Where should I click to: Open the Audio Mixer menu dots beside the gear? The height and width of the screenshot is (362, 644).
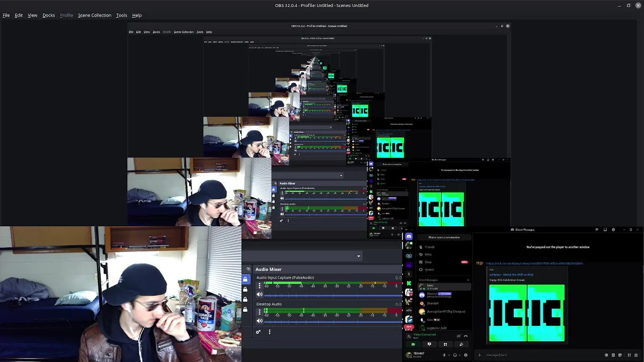270,332
